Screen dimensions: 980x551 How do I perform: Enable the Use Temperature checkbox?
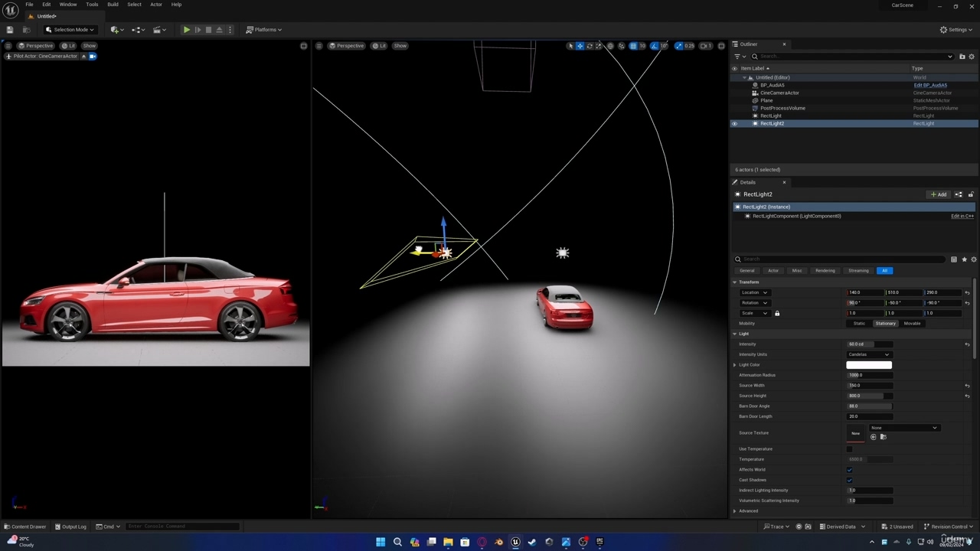point(849,449)
